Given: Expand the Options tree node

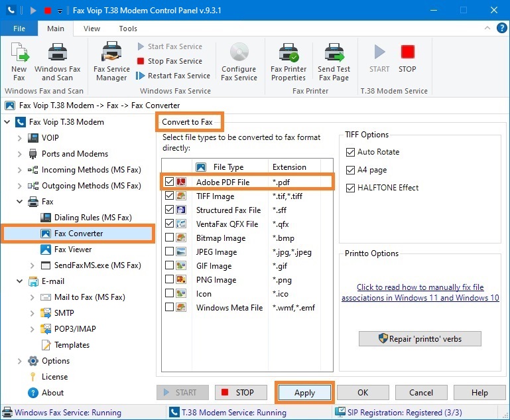Looking at the screenshot, I should 19,361.
